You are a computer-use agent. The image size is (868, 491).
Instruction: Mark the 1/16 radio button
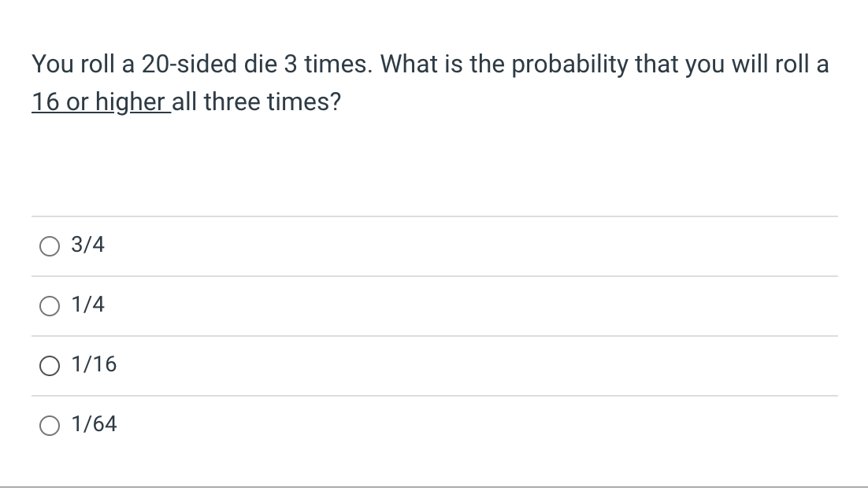click(50, 365)
